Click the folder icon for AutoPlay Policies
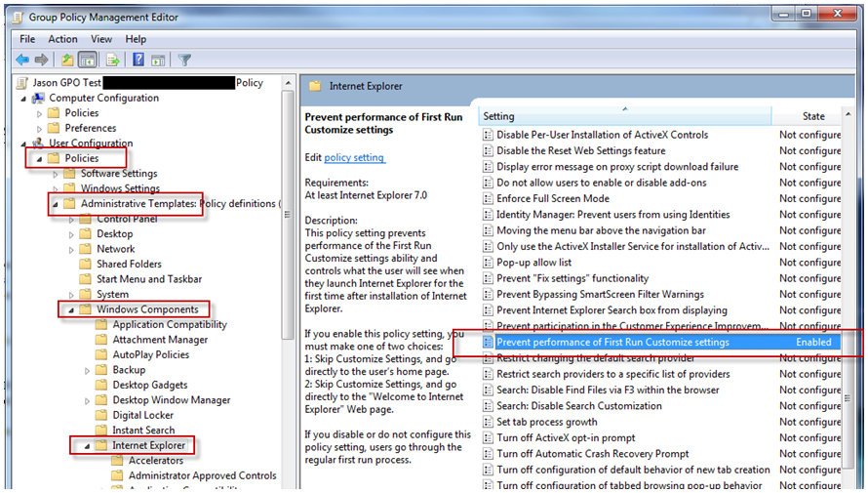 tap(101, 354)
